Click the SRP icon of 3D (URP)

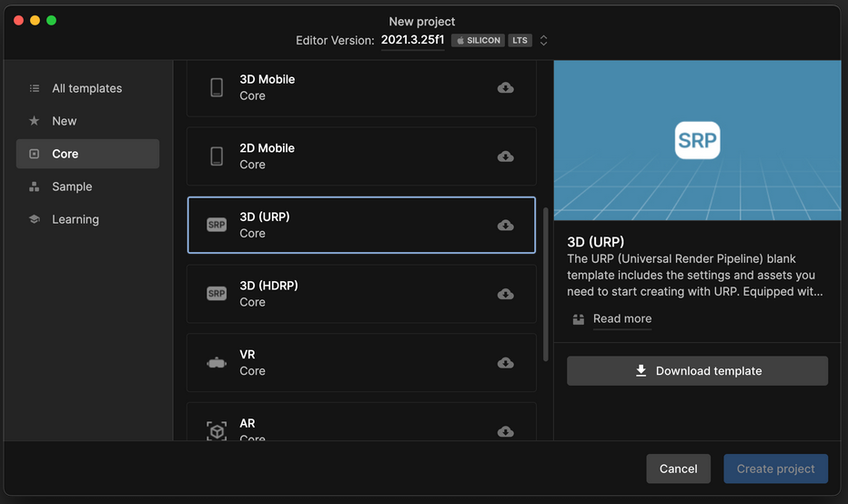point(217,225)
